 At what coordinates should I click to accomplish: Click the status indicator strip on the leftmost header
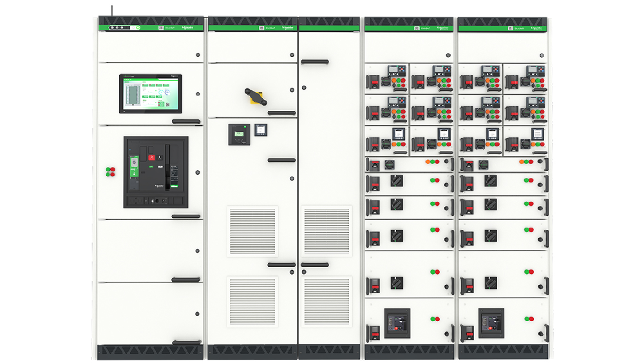[124, 28]
